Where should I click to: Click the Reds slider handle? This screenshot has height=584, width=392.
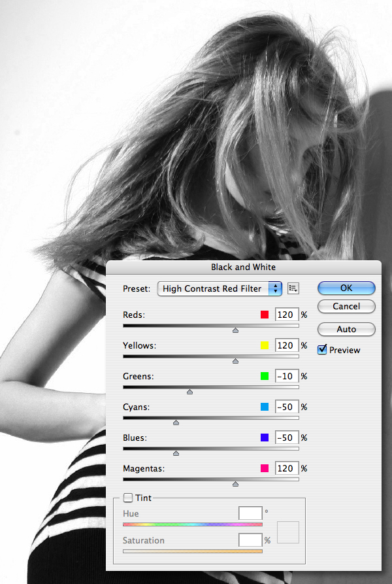tap(235, 330)
